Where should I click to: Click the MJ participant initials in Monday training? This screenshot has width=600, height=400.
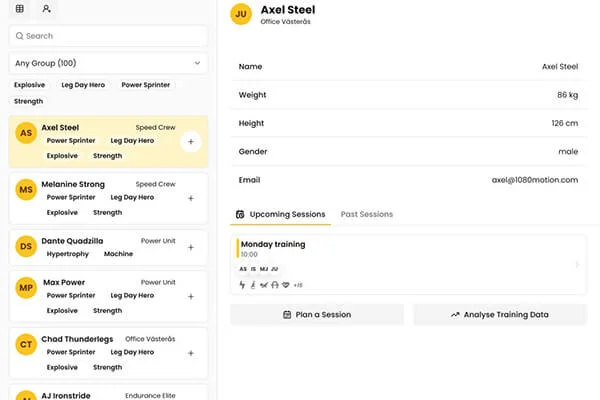click(264, 269)
